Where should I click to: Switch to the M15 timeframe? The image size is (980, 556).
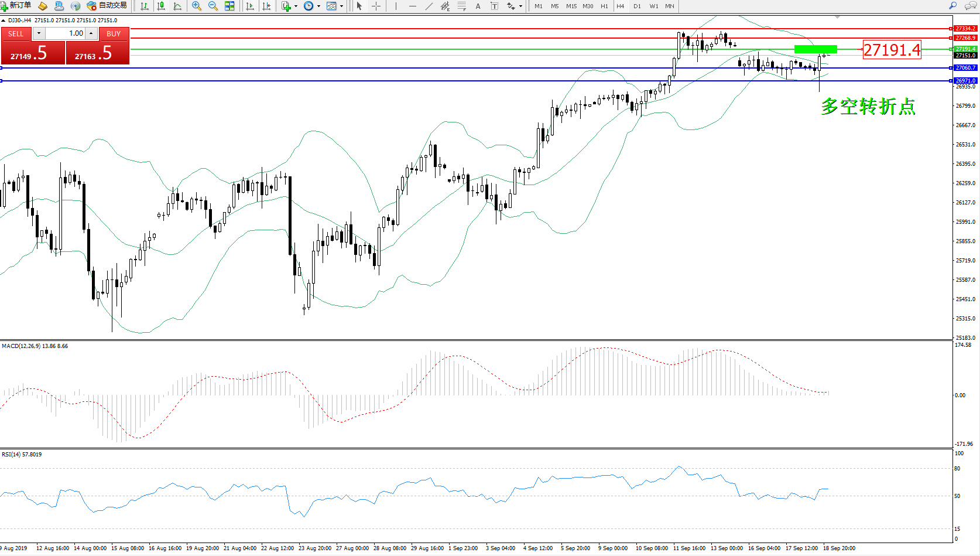[x=571, y=6]
